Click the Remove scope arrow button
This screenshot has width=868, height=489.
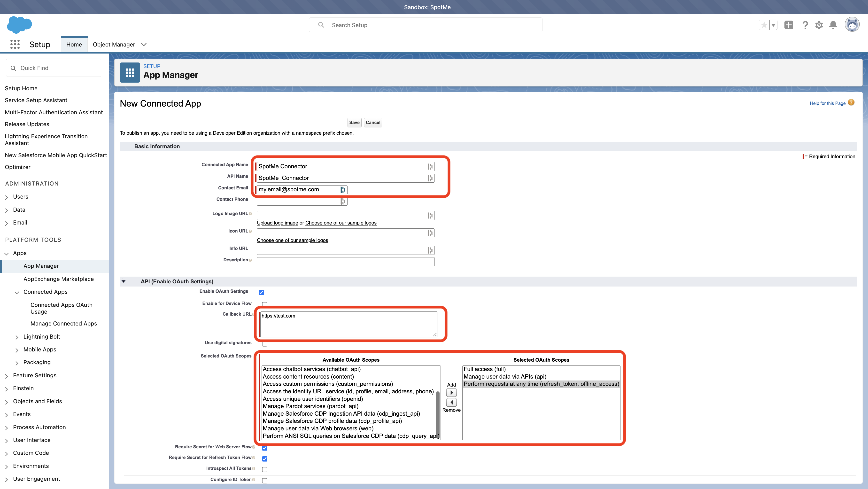coord(451,402)
